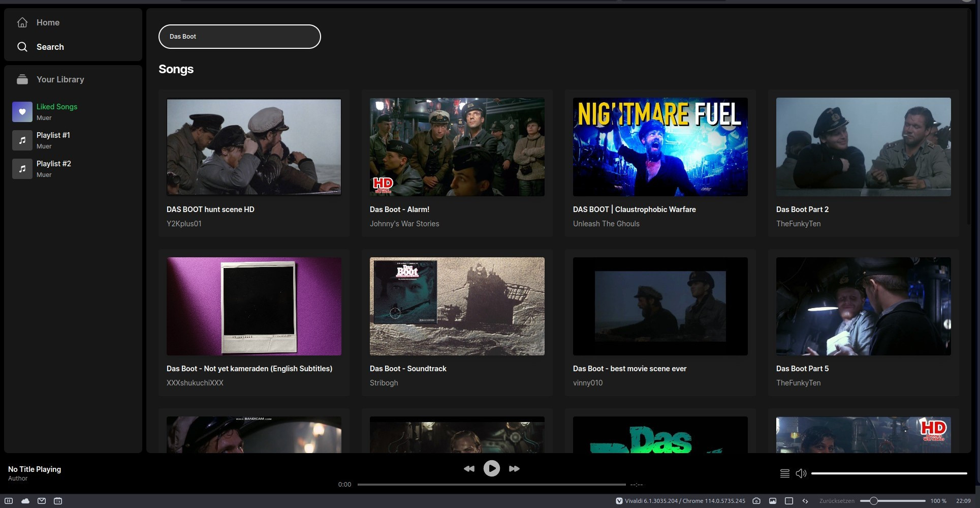Reset zoom via Zurücksetzen
Screen dimensions: 980x508
tap(837, 501)
